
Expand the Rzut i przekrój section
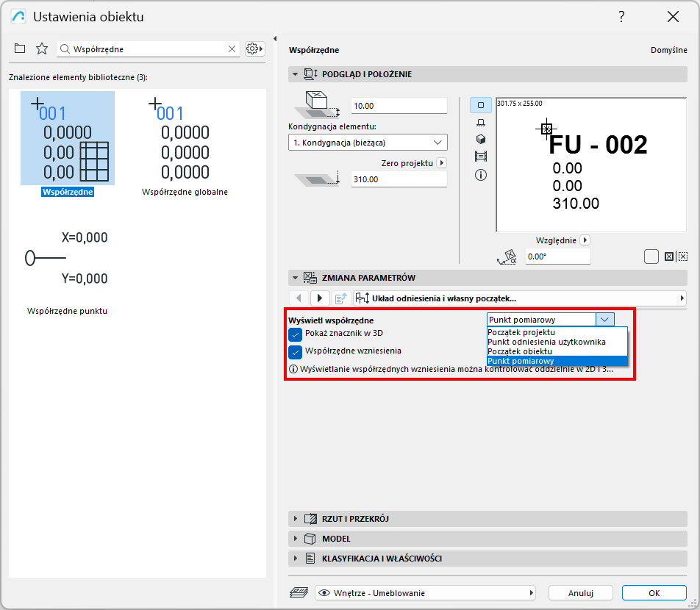click(x=295, y=519)
